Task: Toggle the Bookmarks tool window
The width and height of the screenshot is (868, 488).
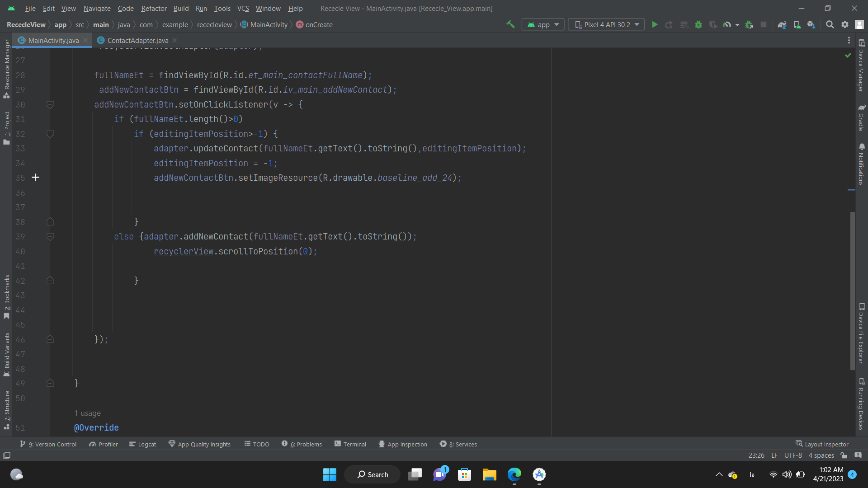Action: tap(6, 297)
